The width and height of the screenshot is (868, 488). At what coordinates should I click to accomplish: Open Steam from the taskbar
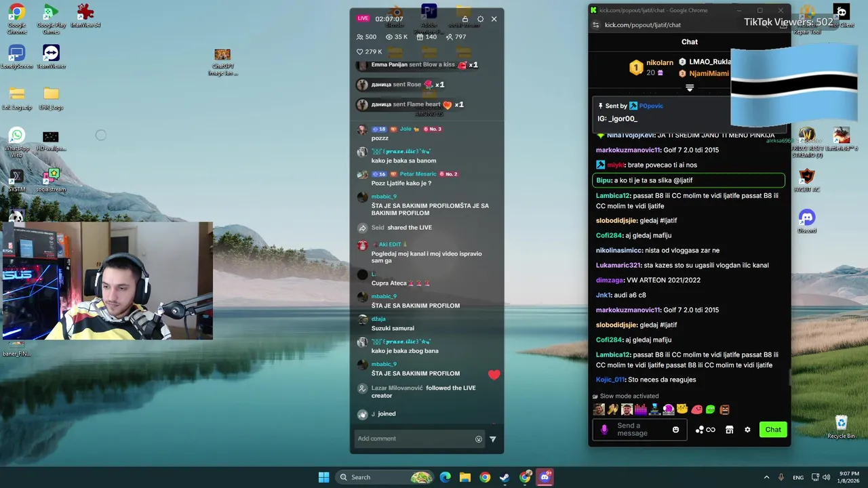(505, 477)
